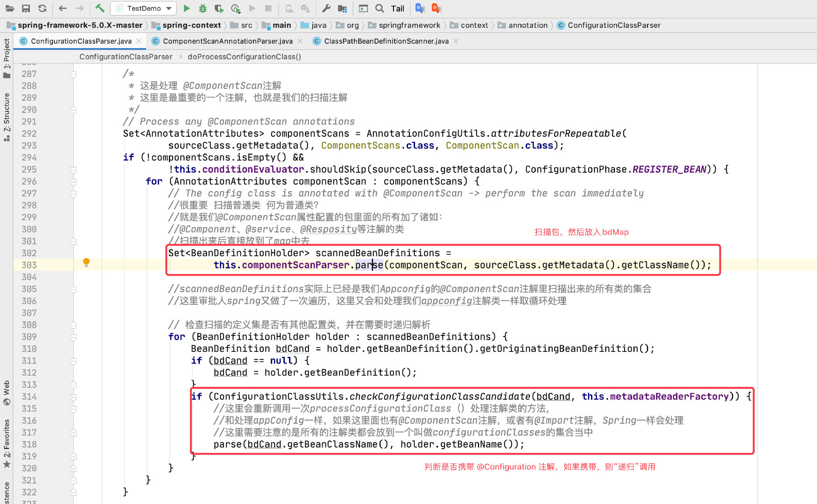Run TestDemo with the green play icon
Image resolution: width=817 pixels, height=504 pixels.
click(x=187, y=8)
